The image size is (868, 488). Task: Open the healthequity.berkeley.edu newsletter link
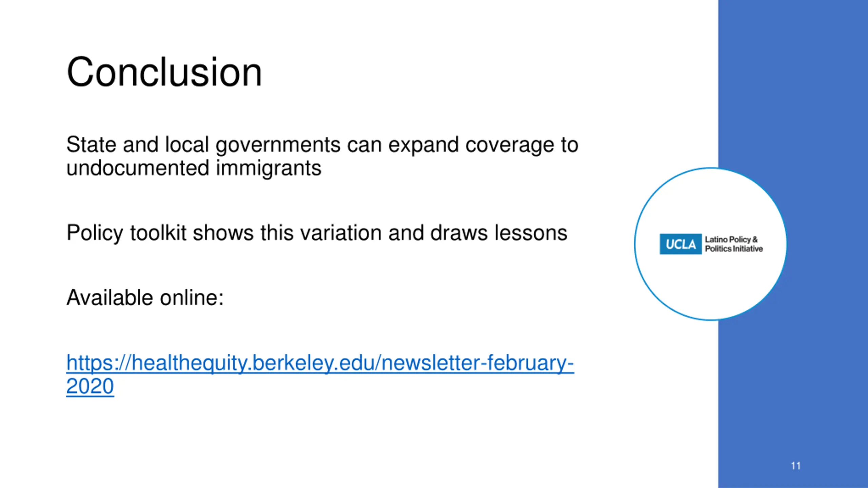click(x=320, y=374)
